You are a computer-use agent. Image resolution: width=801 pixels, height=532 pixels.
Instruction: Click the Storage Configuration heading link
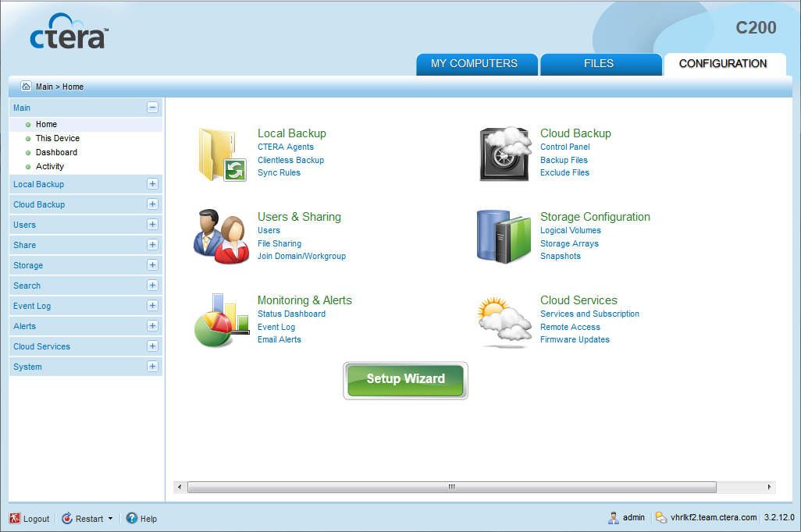tap(595, 217)
